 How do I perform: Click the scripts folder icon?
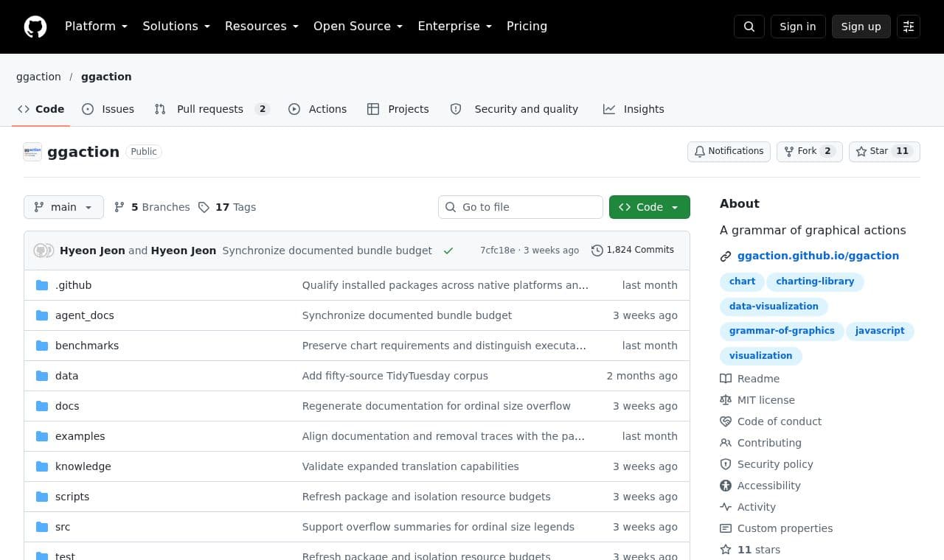(x=42, y=497)
